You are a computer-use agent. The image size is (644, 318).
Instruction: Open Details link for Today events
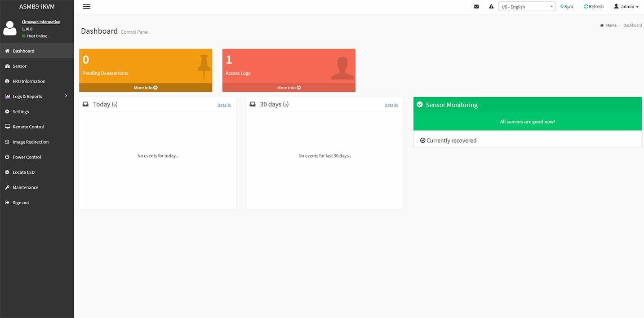[x=224, y=105]
